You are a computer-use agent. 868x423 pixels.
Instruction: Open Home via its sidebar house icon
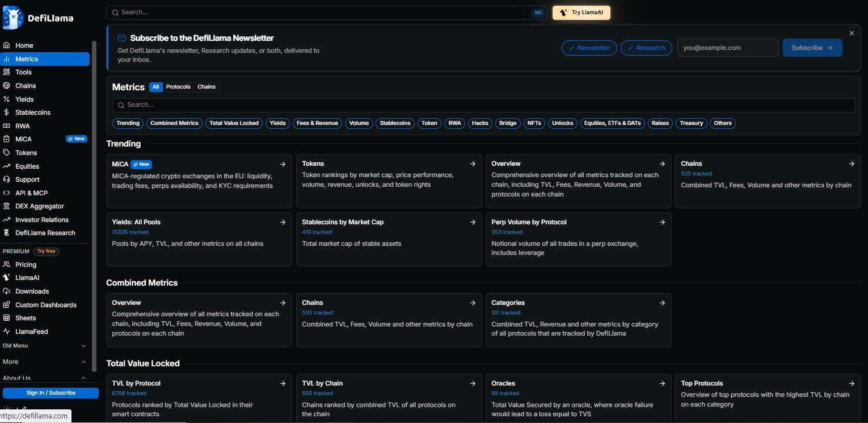click(x=6, y=45)
